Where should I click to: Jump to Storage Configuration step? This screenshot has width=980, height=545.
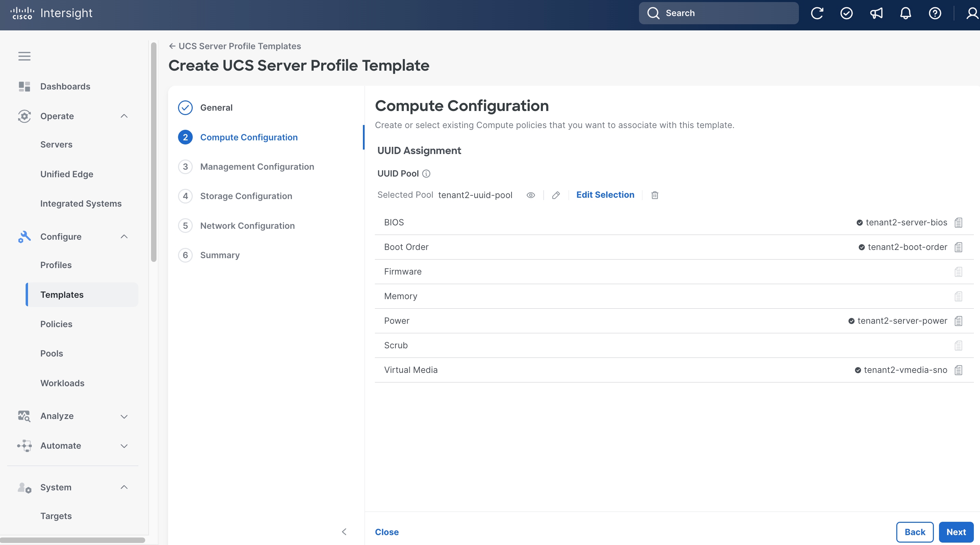click(x=235, y=196)
